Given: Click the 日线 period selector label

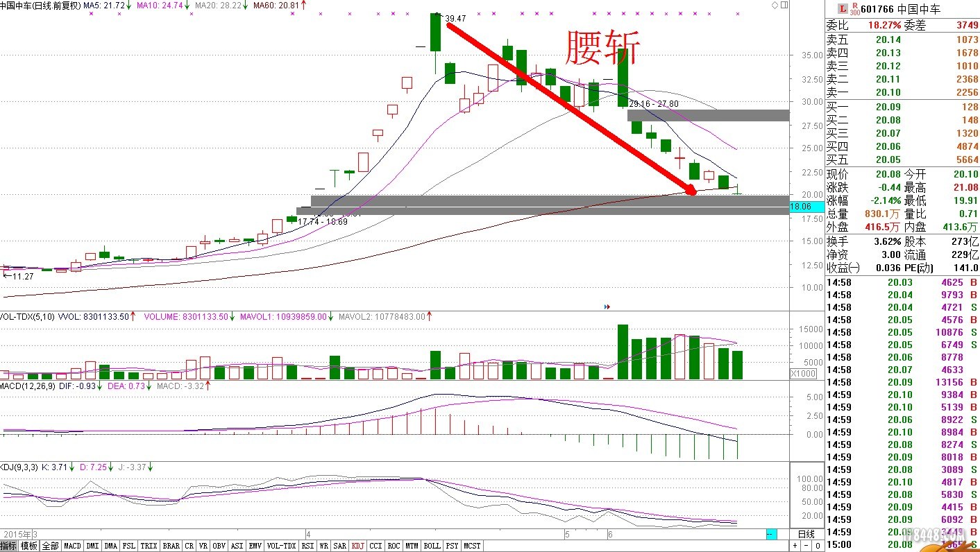Looking at the screenshot, I should tap(806, 534).
